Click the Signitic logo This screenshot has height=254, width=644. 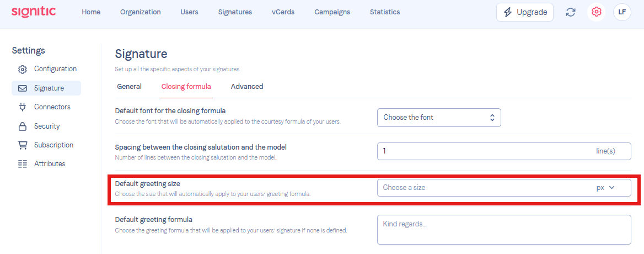click(x=34, y=12)
